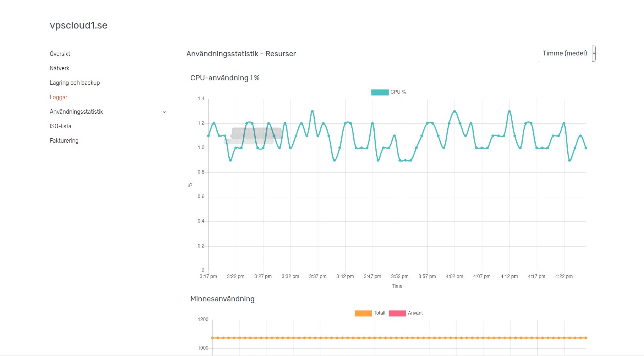Open the Timme (medel) dropdown

(568, 53)
